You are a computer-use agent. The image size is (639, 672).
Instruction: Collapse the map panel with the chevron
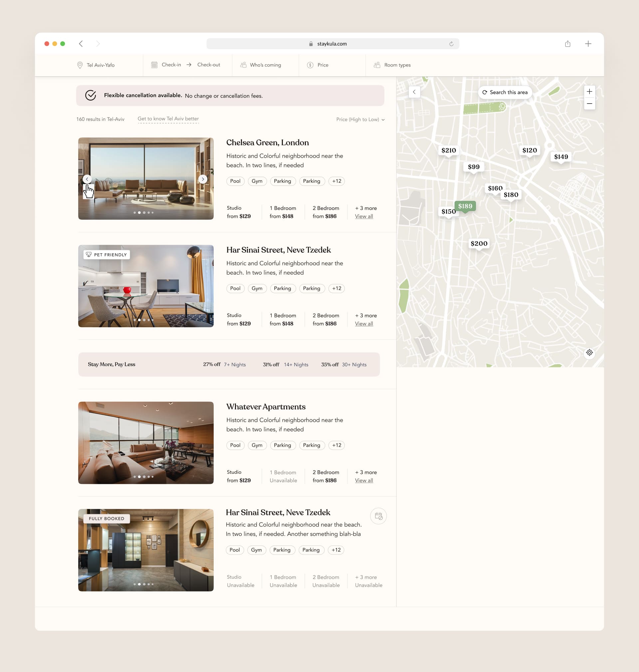(x=414, y=92)
